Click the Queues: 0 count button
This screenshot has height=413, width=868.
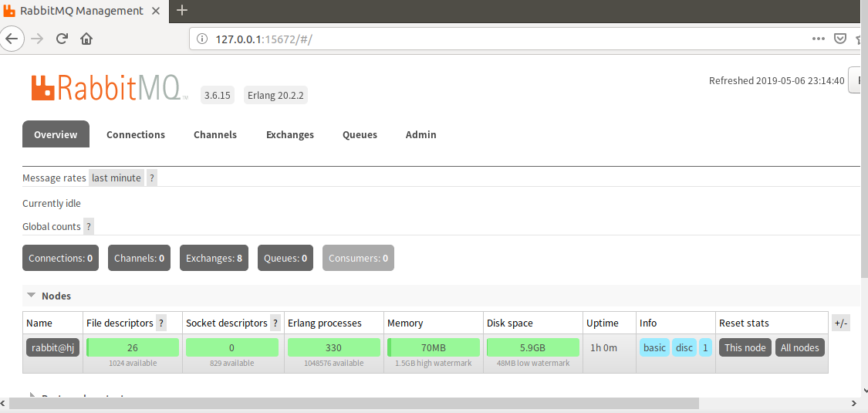pos(285,258)
